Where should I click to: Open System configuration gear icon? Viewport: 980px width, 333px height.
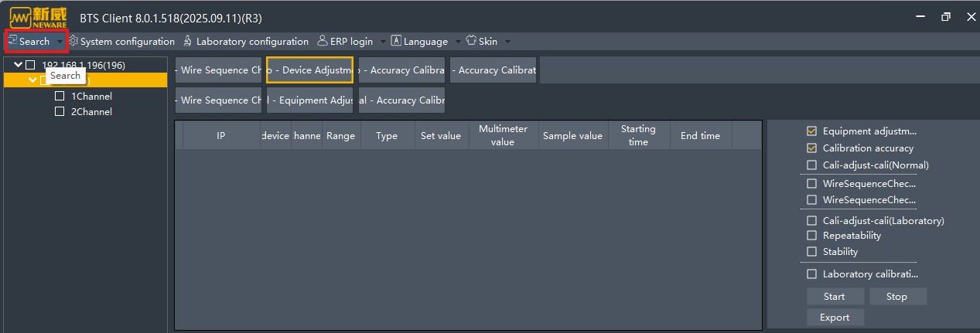point(73,41)
